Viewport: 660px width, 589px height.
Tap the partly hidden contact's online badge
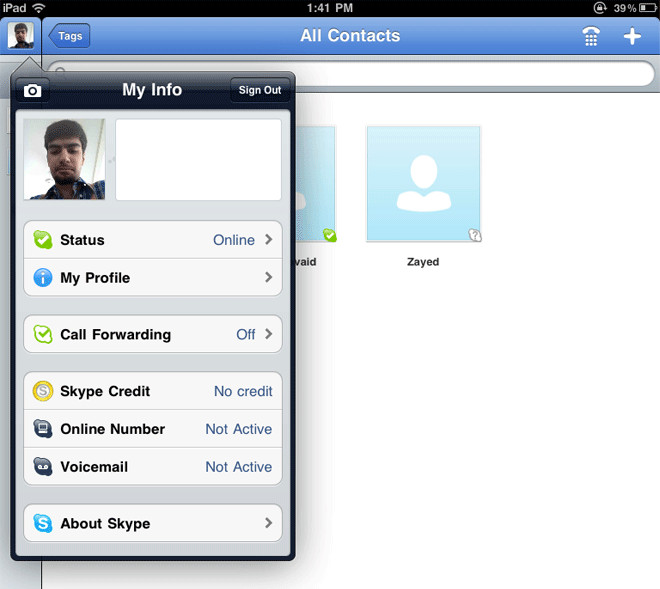coord(330,235)
